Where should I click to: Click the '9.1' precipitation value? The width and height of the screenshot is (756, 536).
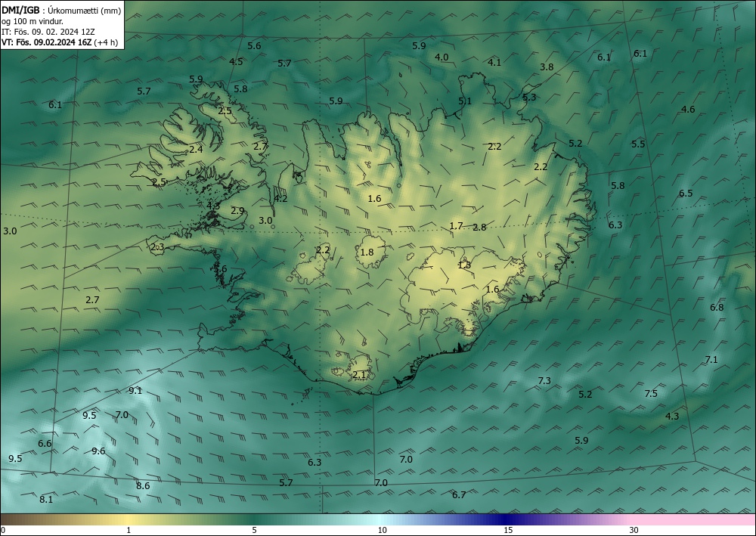(x=135, y=391)
